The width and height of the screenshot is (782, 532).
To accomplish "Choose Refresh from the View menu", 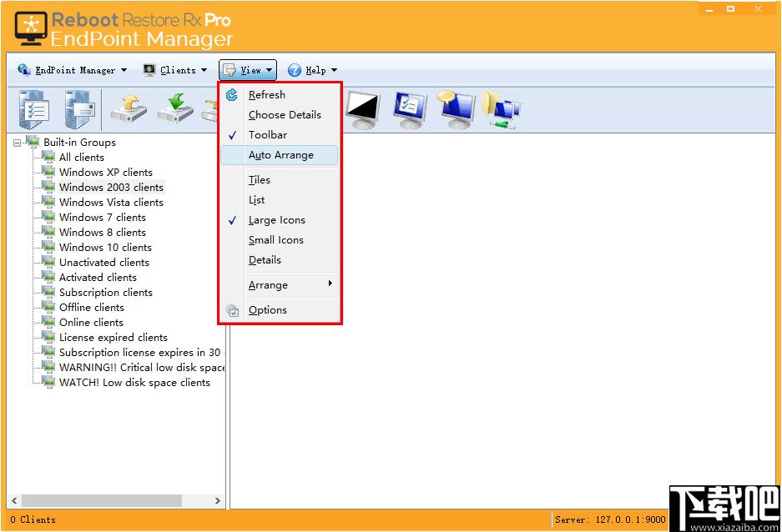I will 280,95.
